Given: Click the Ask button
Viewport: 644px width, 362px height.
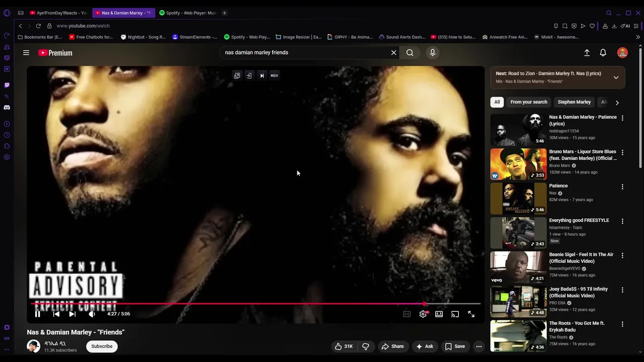Looking at the screenshot, I should coord(425,346).
